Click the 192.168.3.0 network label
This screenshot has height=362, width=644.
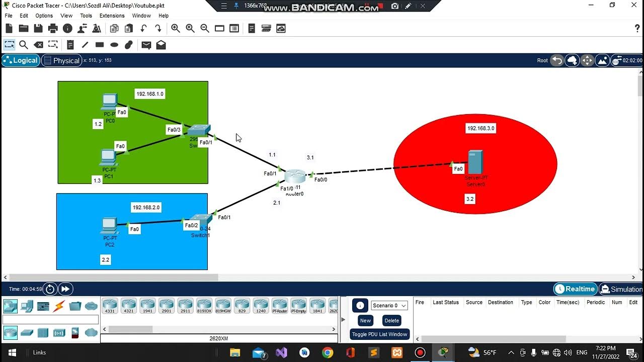tap(480, 128)
